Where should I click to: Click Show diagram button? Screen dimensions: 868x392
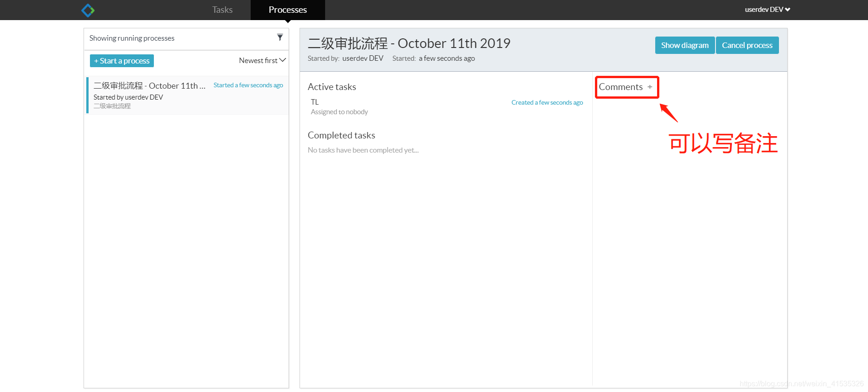[x=685, y=45]
